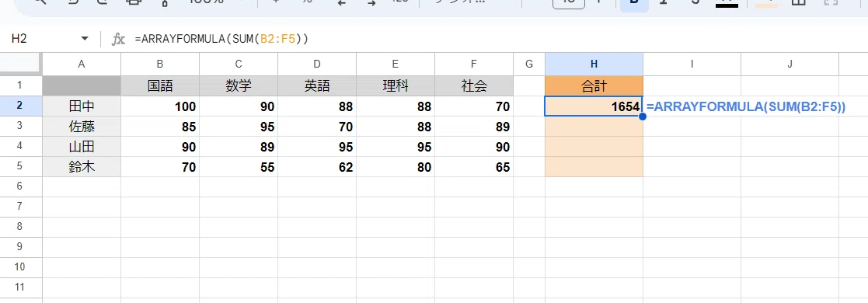The height and width of the screenshot is (303, 868).
Task: Select row 11 header
Action: (x=21, y=287)
